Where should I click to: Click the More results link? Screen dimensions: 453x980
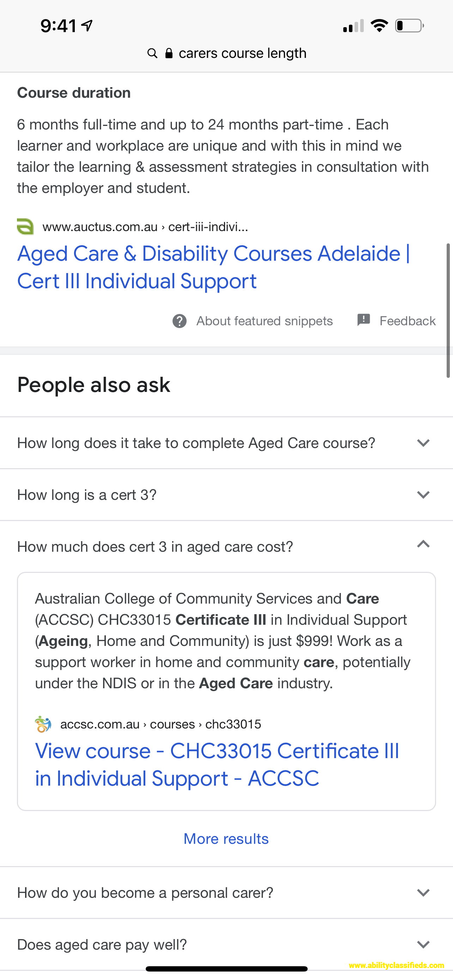point(226,839)
